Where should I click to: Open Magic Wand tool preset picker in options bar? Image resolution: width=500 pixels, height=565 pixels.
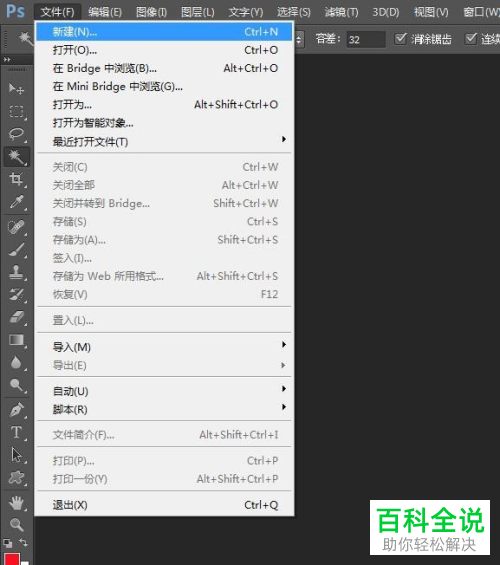pos(25,39)
